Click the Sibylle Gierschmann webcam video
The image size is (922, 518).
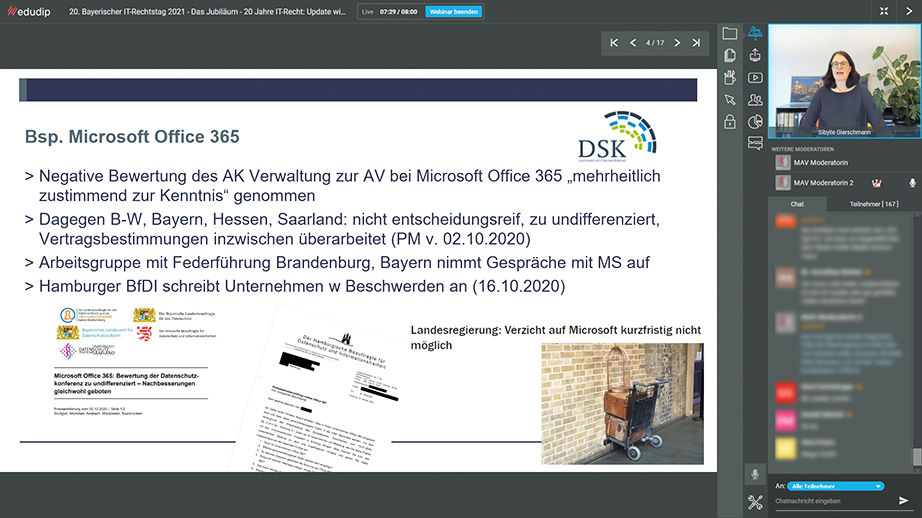coord(844,81)
